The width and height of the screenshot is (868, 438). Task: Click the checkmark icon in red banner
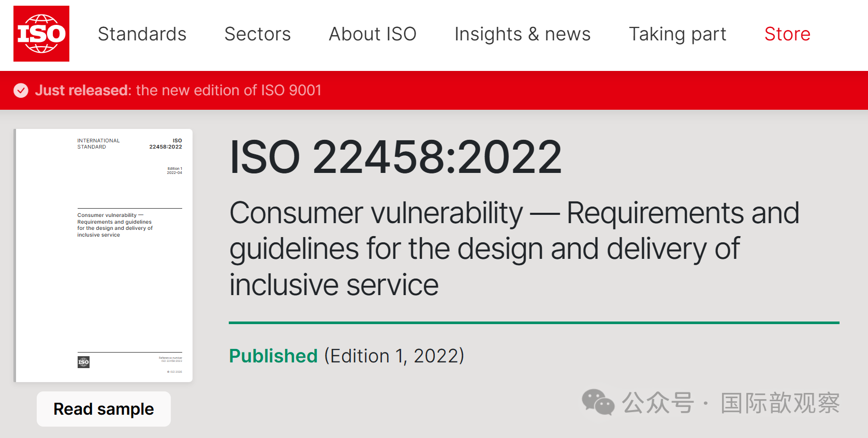pos(21,91)
